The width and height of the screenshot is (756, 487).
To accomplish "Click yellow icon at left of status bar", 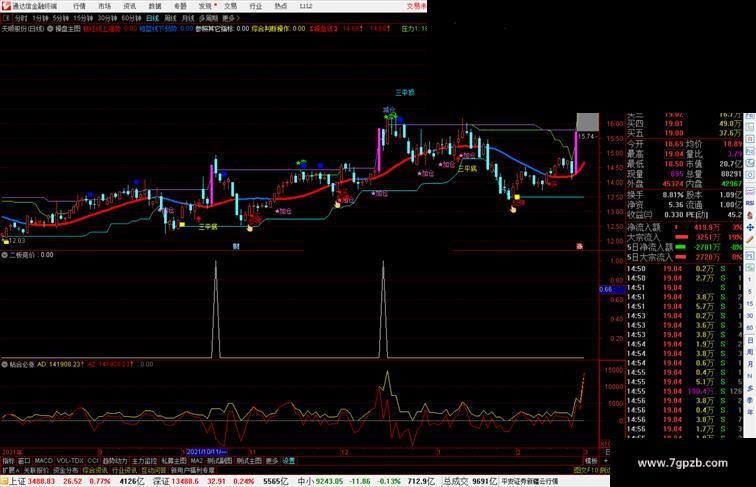I will pos(4,481).
